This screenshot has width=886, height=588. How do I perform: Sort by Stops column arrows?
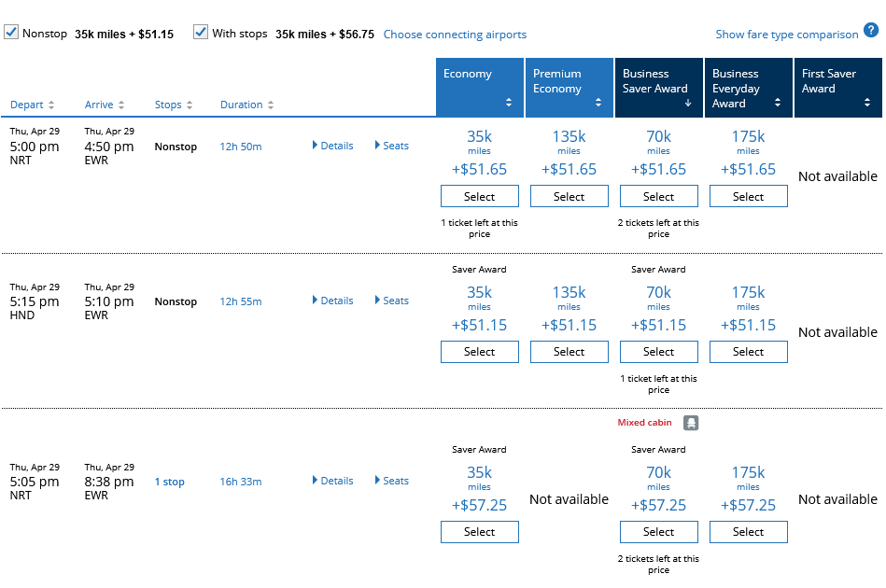[x=190, y=105]
